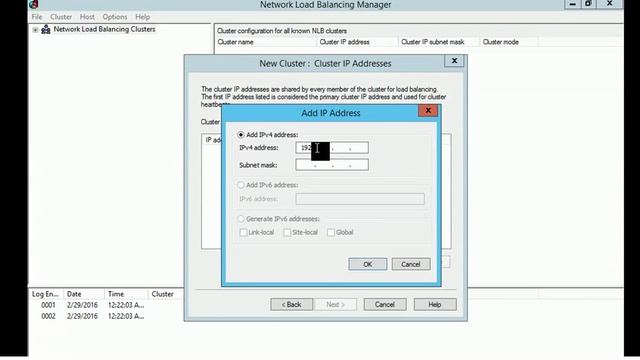The image size is (640, 360).
Task: Click the Cluster column header in log pane
Action: 166,294
